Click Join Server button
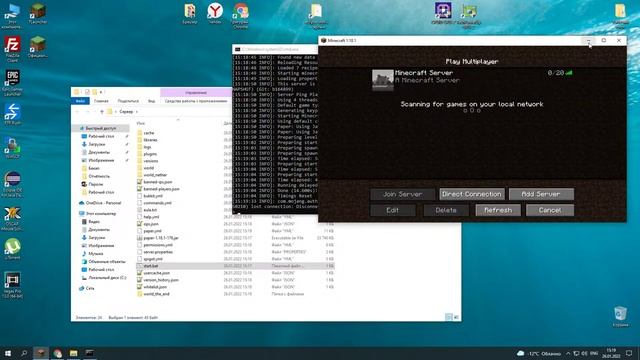 (402, 194)
